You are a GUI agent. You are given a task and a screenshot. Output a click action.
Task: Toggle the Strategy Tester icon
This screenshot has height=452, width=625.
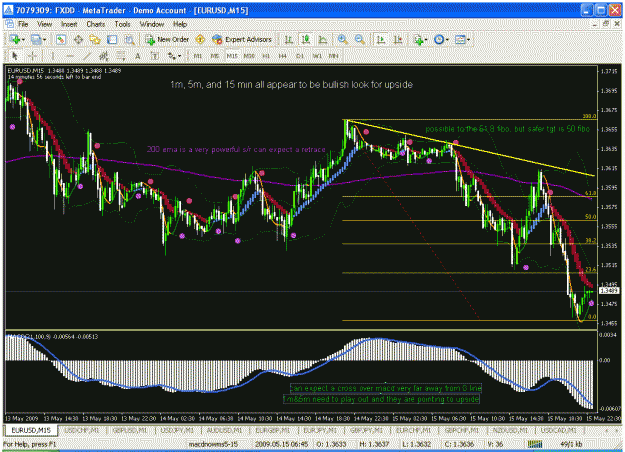tap(129, 39)
